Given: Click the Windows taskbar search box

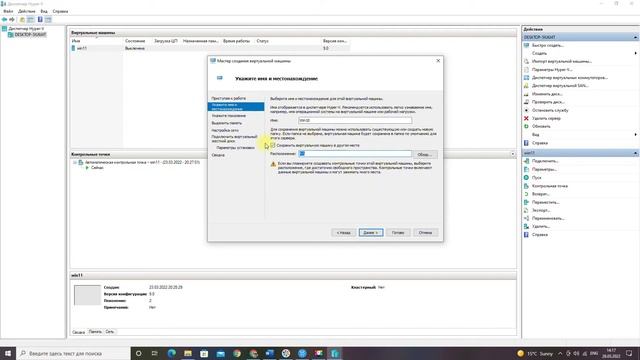Looking at the screenshot, I should [73, 353].
